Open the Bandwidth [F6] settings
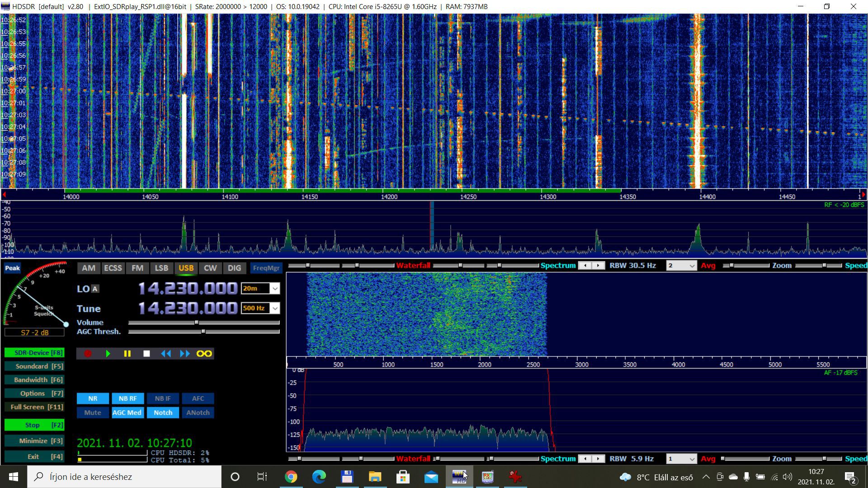Viewport: 868px width, 488px height. (34, 380)
